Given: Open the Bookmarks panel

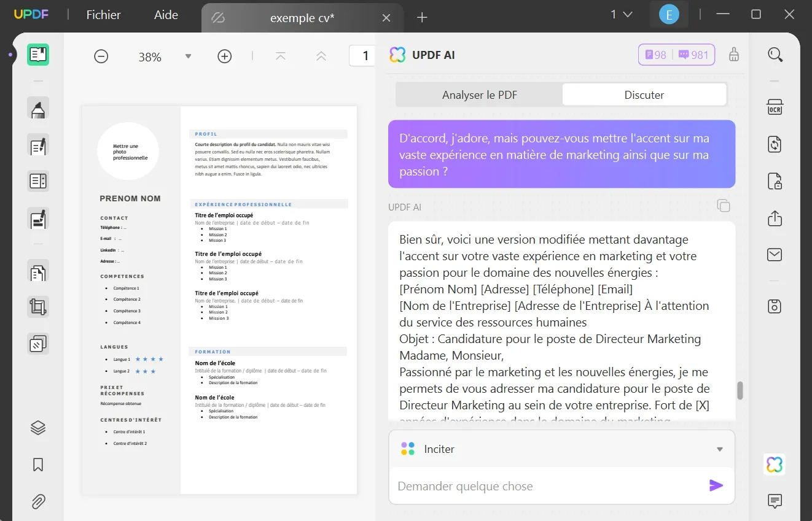Looking at the screenshot, I should click(38, 465).
